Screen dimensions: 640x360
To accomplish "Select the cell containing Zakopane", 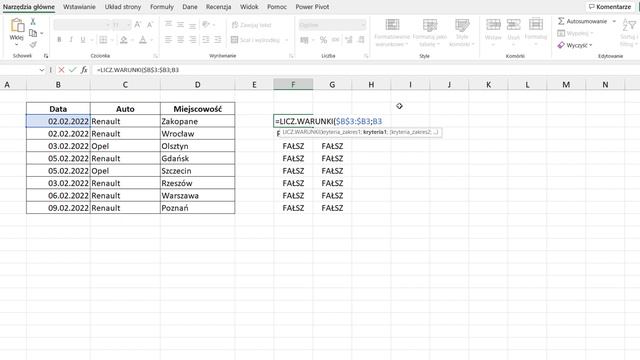I will coord(198,121).
